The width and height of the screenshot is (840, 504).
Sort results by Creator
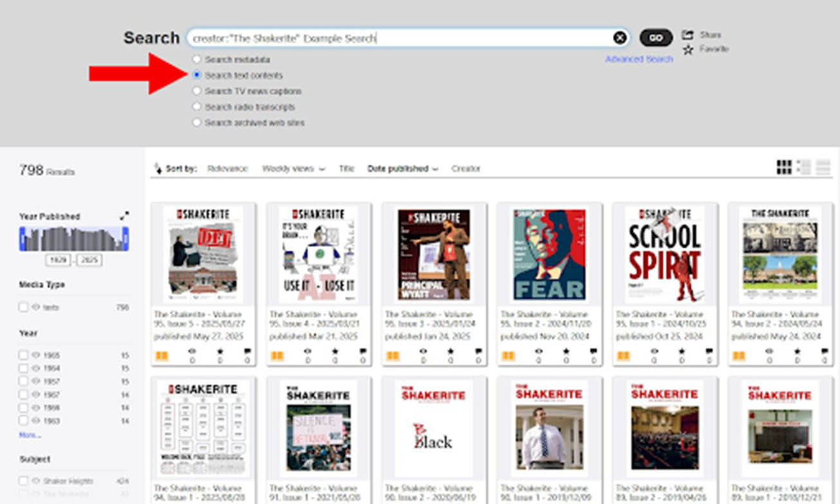pos(466,169)
